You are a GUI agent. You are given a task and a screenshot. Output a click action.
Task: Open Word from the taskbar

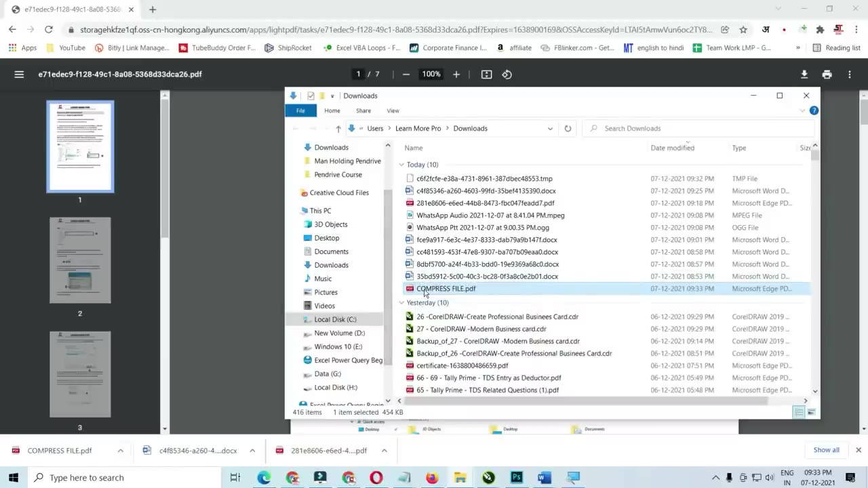click(545, 477)
